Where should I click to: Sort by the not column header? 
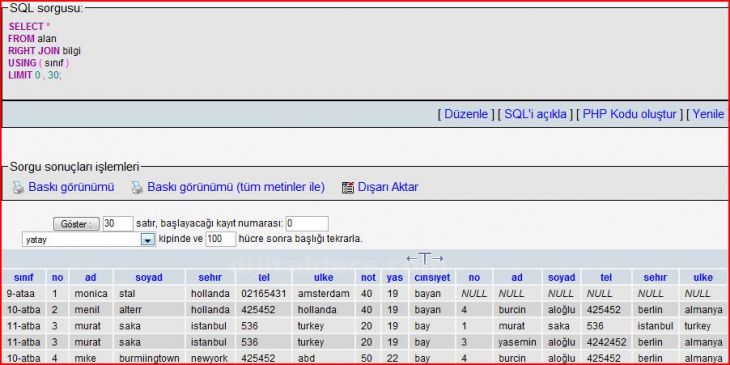click(368, 277)
